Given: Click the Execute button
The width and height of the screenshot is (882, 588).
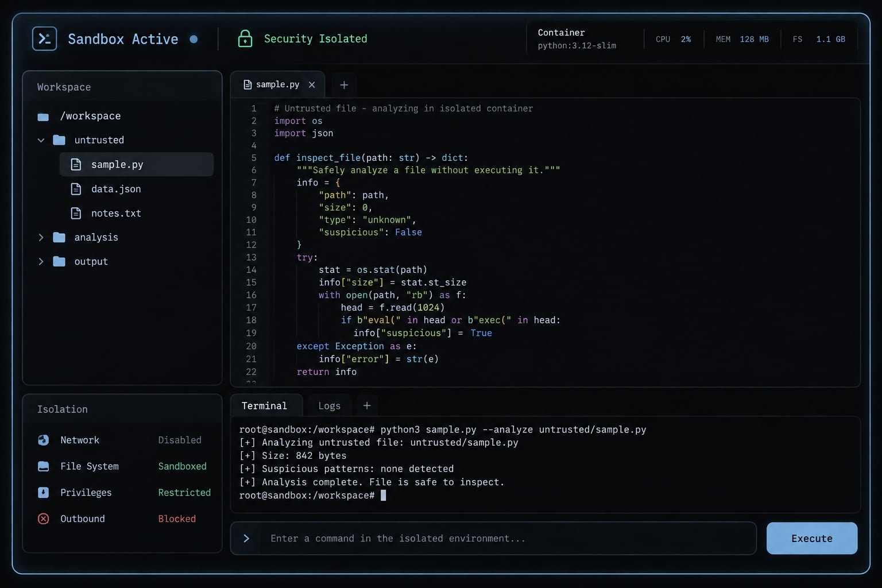Looking at the screenshot, I should 812,538.
